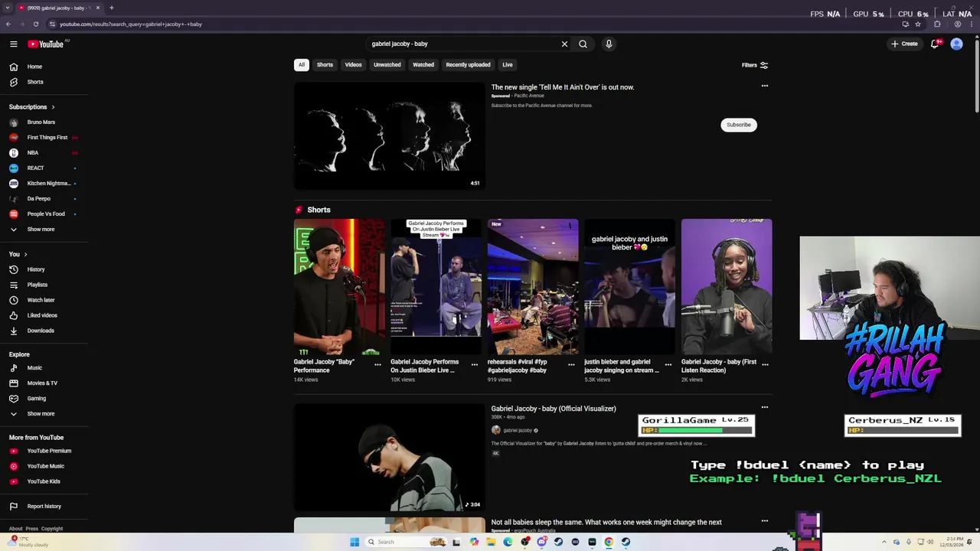Open the account avatar menu
980x551 pixels.
coord(956,44)
